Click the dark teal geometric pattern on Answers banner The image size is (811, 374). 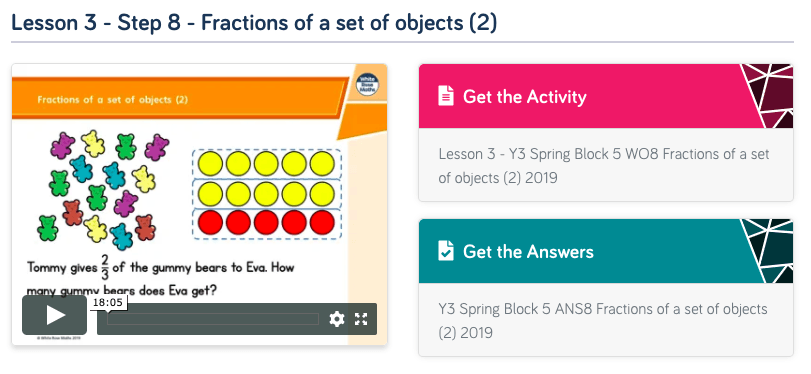[768, 251]
